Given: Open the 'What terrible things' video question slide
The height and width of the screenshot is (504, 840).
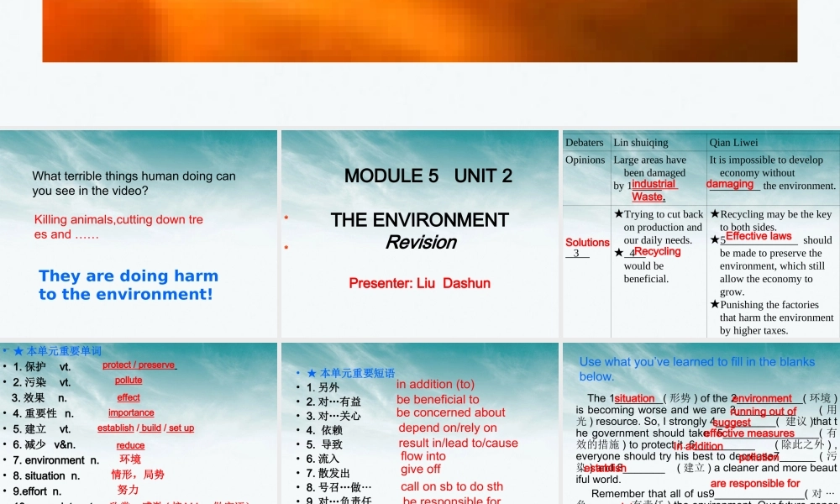Looking at the screenshot, I should (x=139, y=234).
